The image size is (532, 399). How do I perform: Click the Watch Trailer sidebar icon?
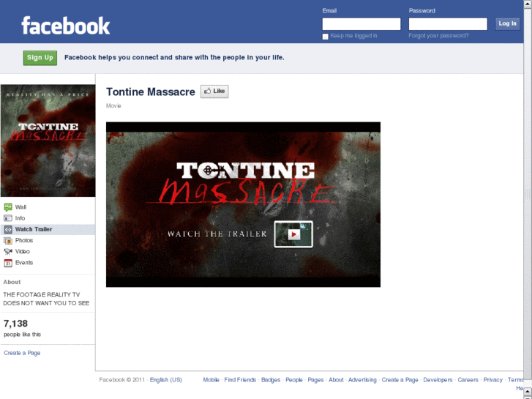click(8, 230)
